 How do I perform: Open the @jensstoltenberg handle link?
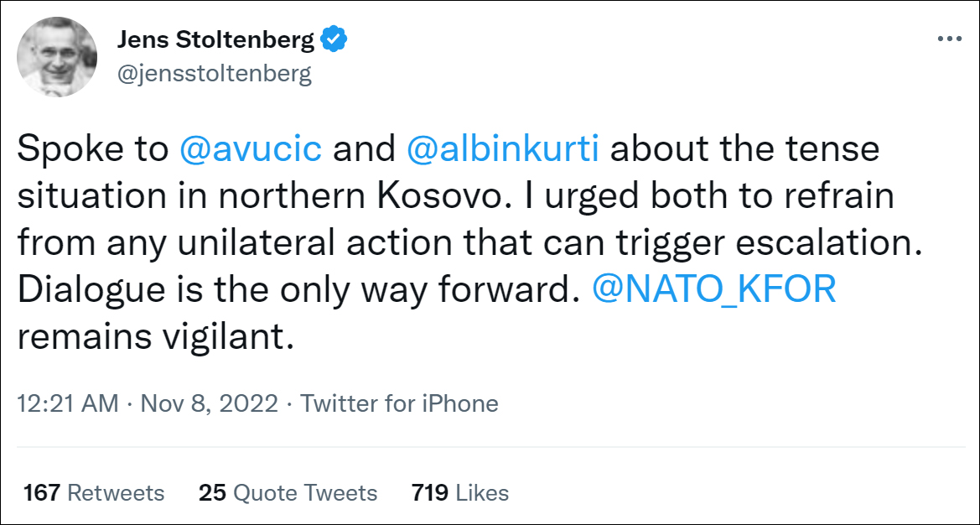click(x=215, y=74)
